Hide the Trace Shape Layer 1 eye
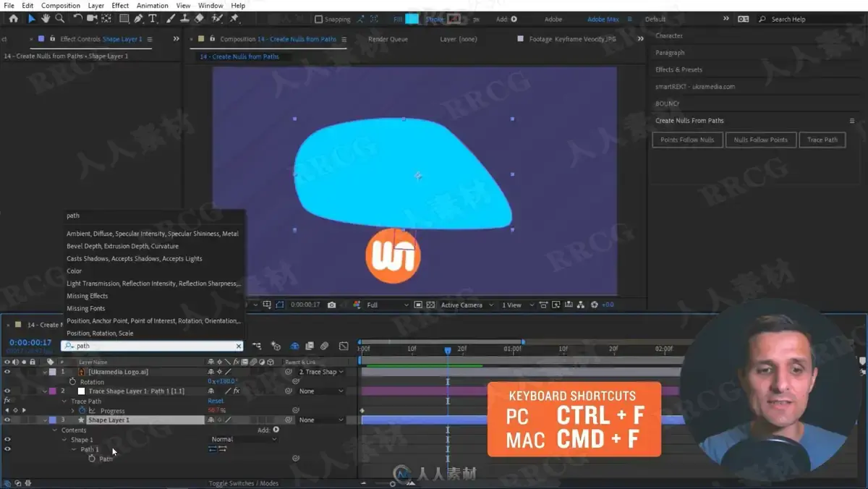Screen dimensions: 868x489 coord(7,391)
